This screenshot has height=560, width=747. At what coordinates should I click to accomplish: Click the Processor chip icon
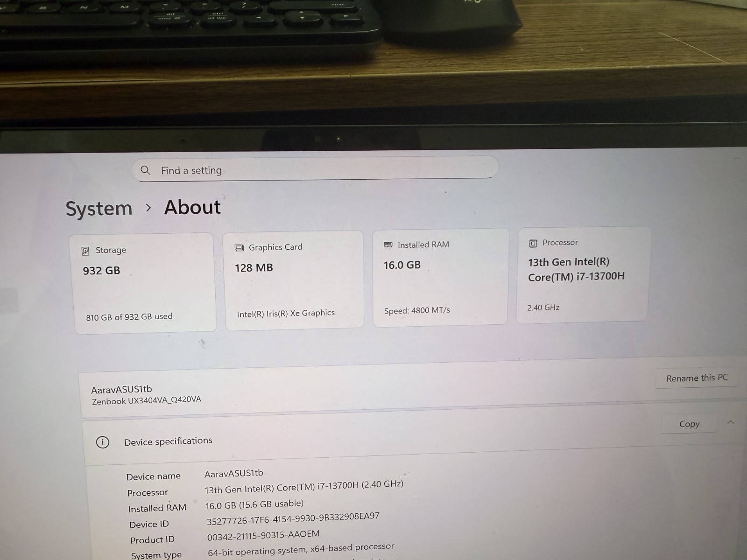533,243
